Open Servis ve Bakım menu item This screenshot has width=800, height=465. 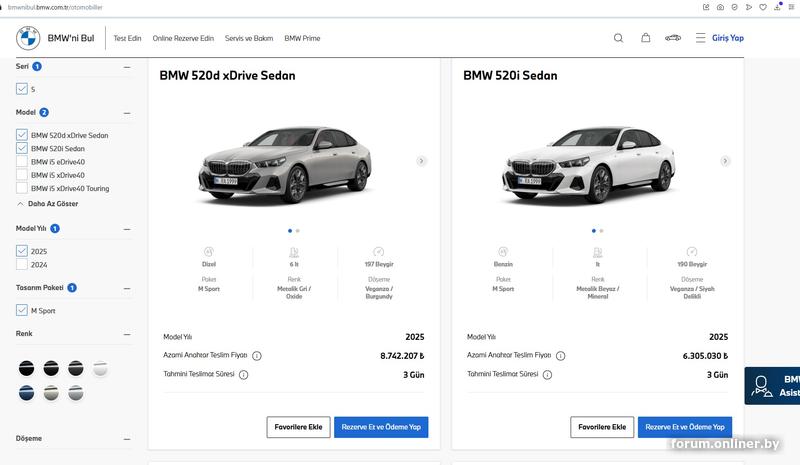[x=248, y=38]
